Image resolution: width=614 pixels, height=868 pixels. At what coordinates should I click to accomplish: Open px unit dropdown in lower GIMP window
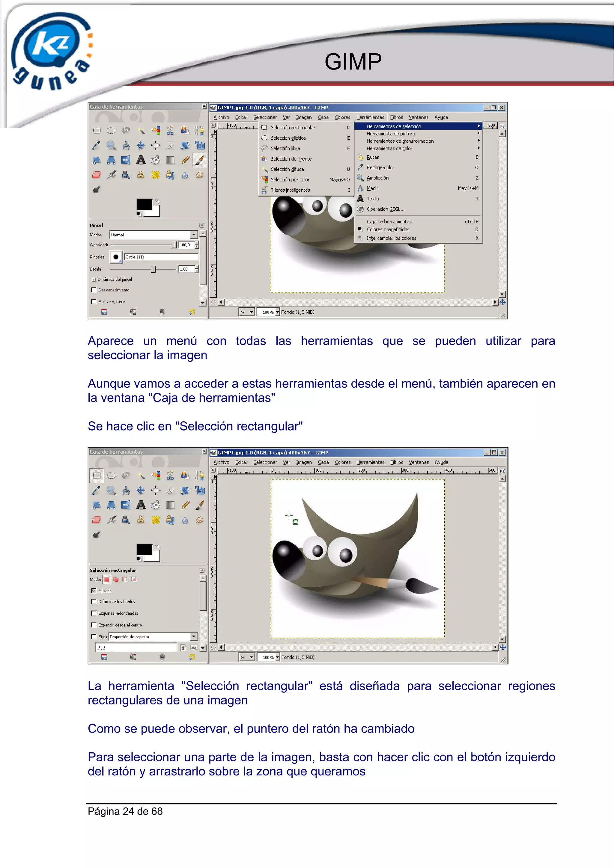247,657
